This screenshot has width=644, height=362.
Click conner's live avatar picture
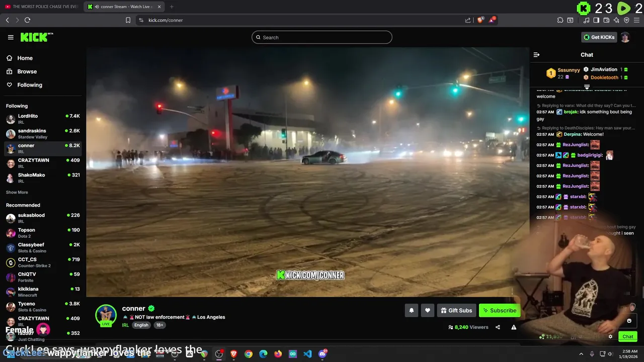tap(106, 315)
